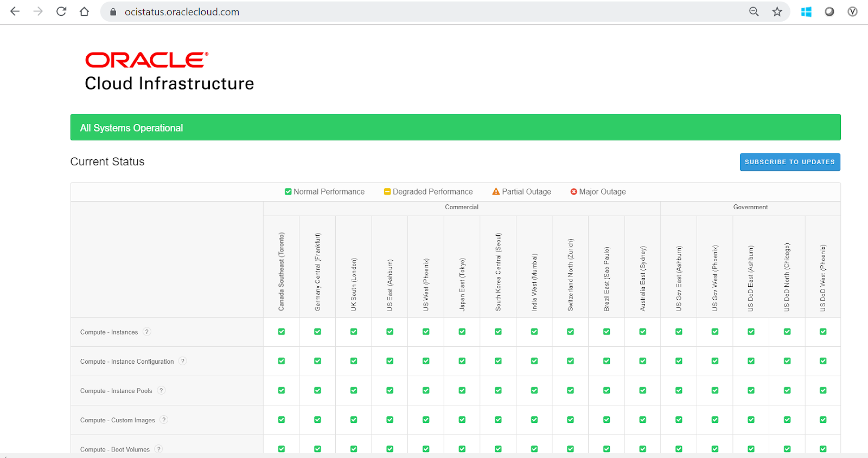Go forward in browser history

click(38, 11)
